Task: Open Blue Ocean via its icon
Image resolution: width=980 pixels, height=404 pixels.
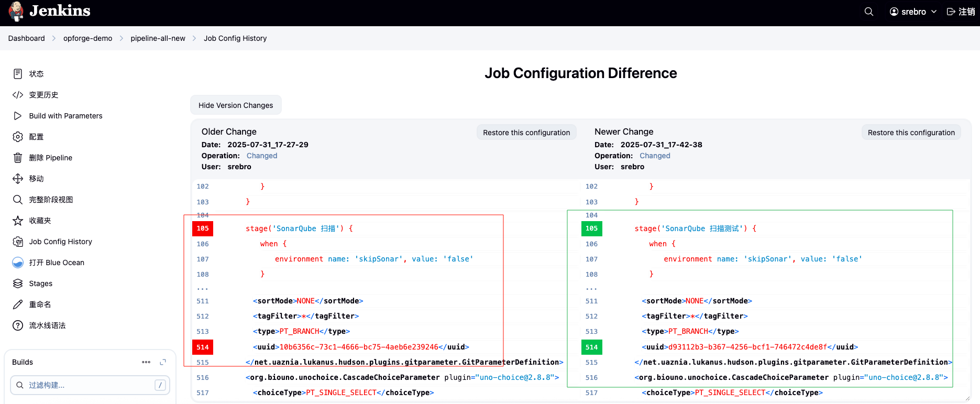Action: point(18,263)
